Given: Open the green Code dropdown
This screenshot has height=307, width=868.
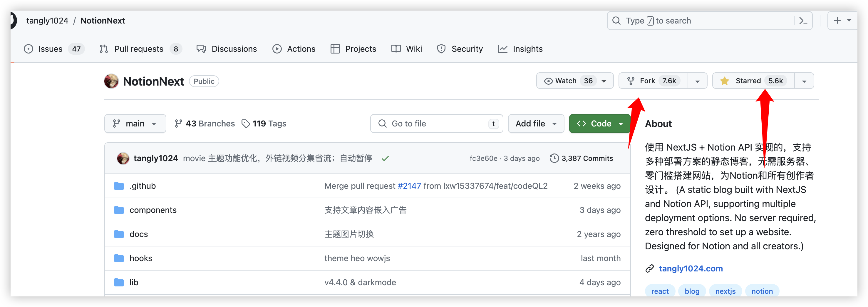Looking at the screenshot, I should click(x=600, y=124).
